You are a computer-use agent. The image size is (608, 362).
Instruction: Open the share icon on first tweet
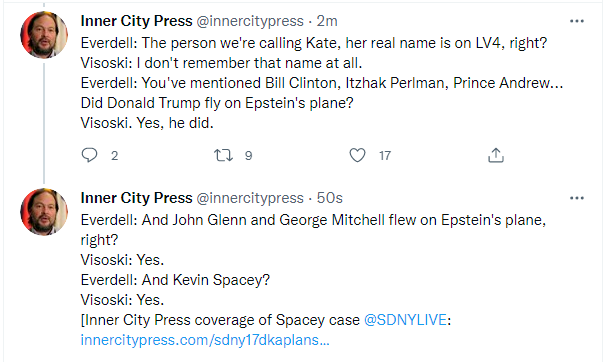point(496,155)
